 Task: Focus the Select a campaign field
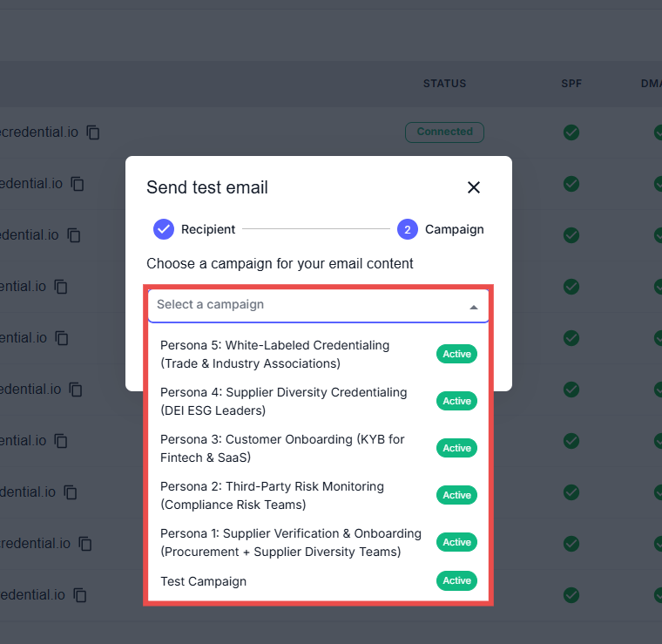click(305, 305)
